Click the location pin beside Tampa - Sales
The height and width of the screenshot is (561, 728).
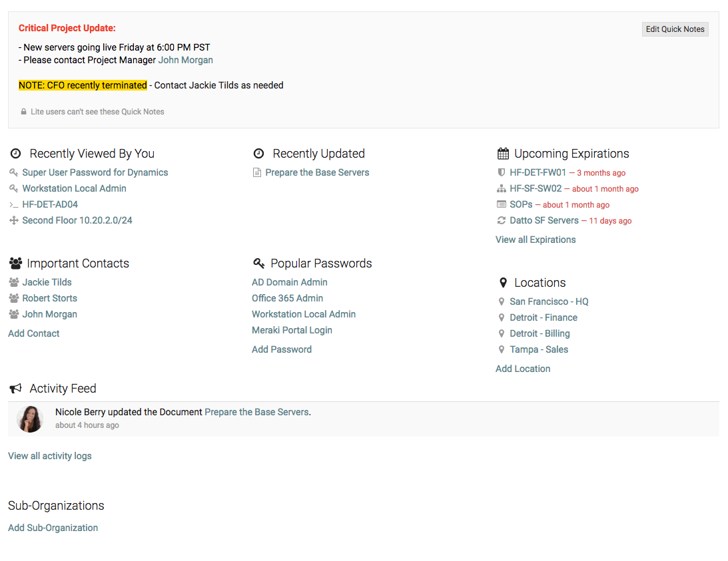(503, 349)
